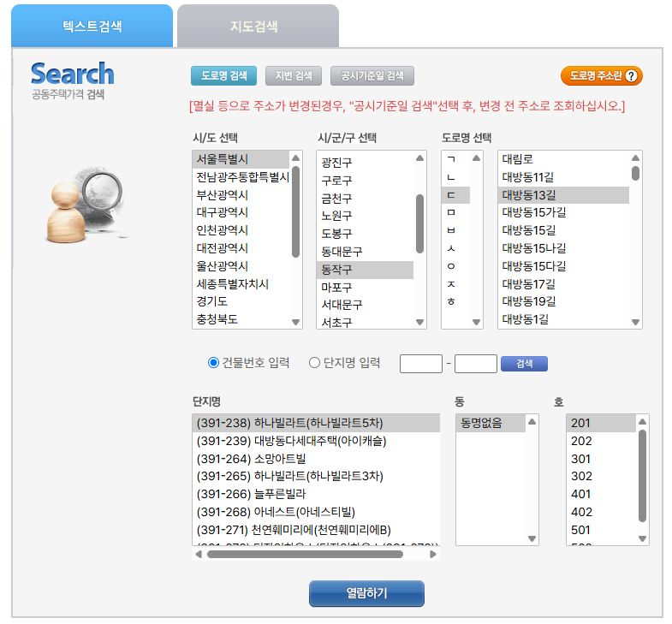Click the question mark icon in 도로명 주소란
This screenshot has width=672, height=624.
pos(631,76)
